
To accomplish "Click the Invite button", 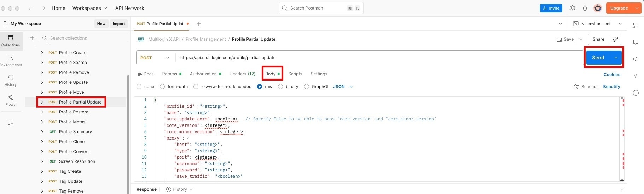I will click(x=551, y=8).
